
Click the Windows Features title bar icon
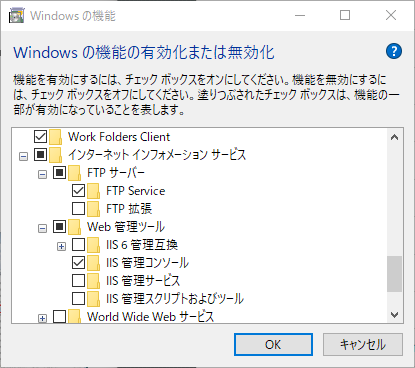(17, 16)
